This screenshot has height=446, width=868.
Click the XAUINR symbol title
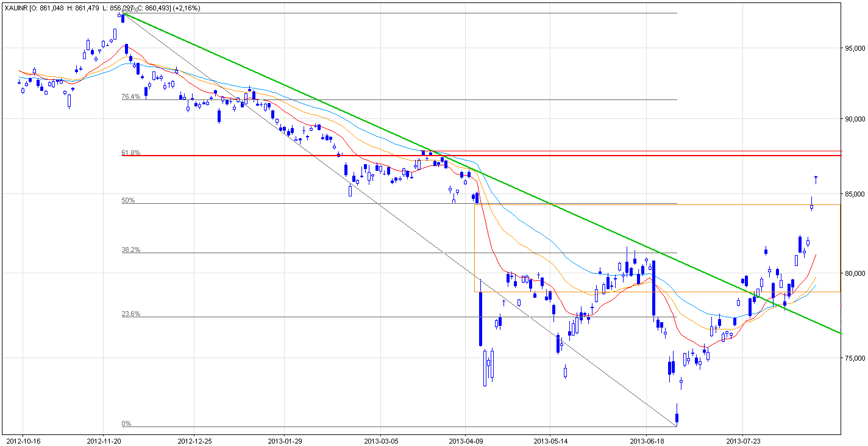click(x=16, y=8)
